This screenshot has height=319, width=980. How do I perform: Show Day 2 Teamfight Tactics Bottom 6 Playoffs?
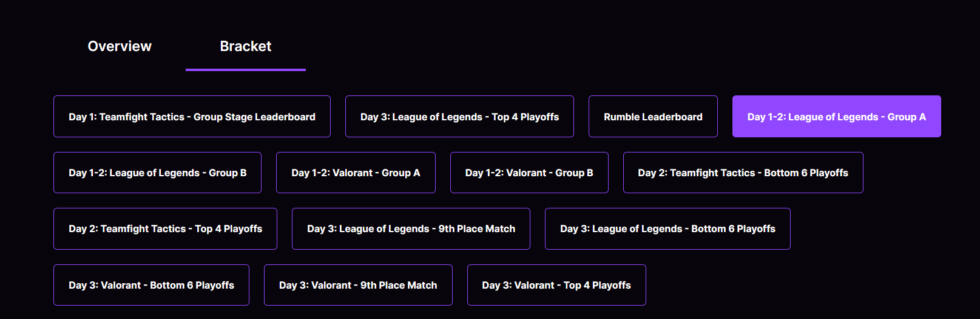743,173
